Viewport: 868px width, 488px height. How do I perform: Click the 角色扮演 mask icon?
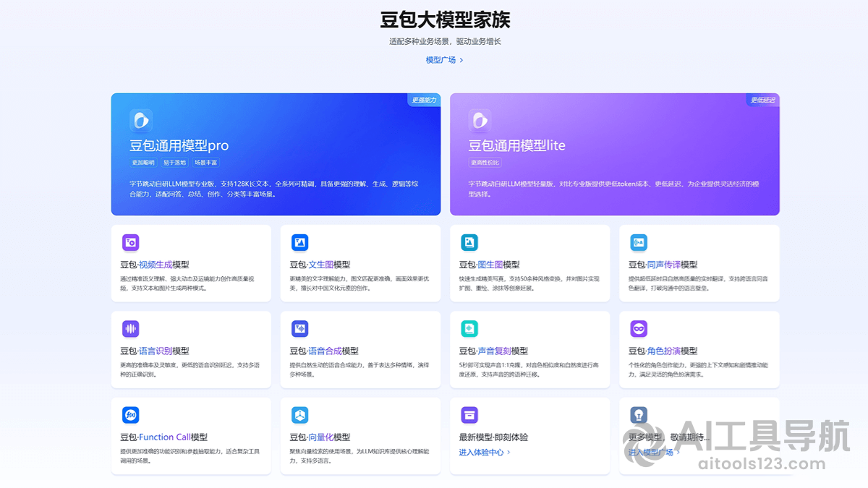click(x=639, y=329)
